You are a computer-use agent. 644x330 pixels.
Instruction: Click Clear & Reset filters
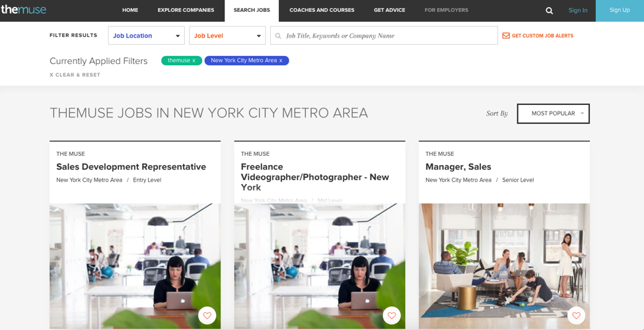pyautogui.click(x=75, y=75)
